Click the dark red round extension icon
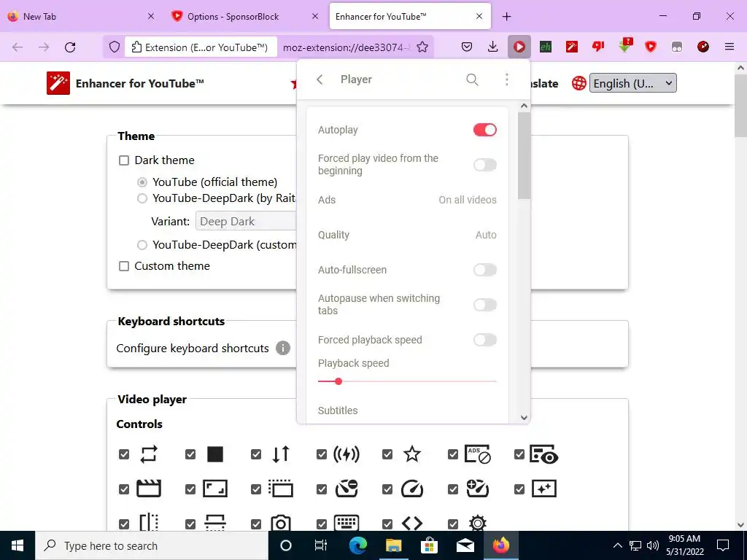747x560 pixels. (703, 47)
